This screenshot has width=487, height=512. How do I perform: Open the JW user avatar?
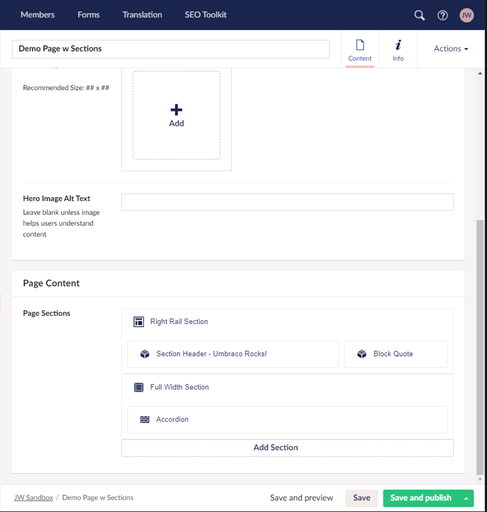tap(467, 15)
